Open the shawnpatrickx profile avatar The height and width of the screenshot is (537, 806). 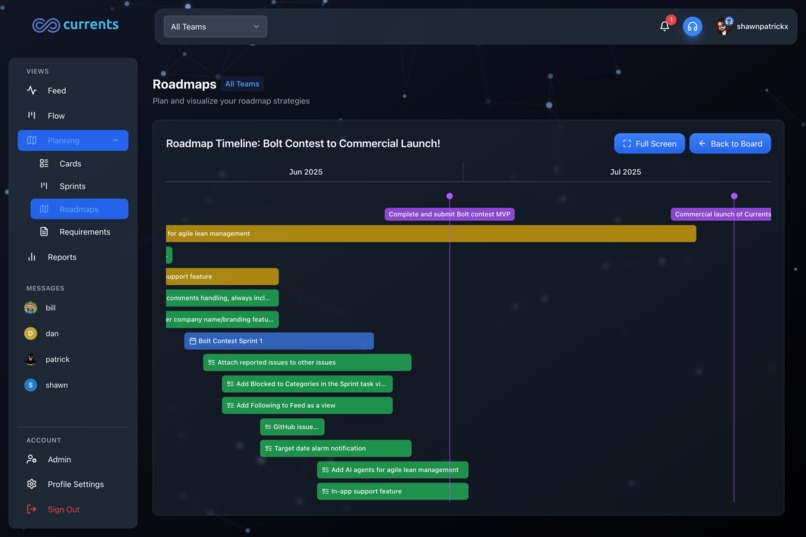pos(724,26)
